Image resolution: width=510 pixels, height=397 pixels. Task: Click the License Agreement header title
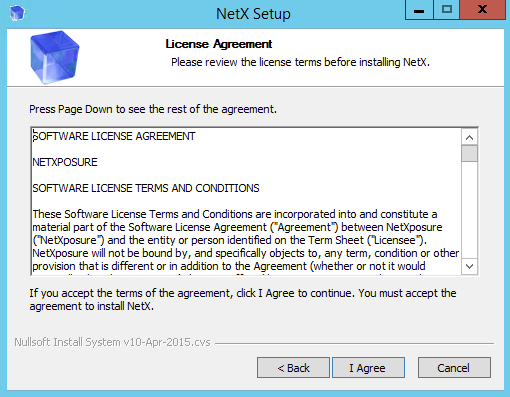(219, 44)
